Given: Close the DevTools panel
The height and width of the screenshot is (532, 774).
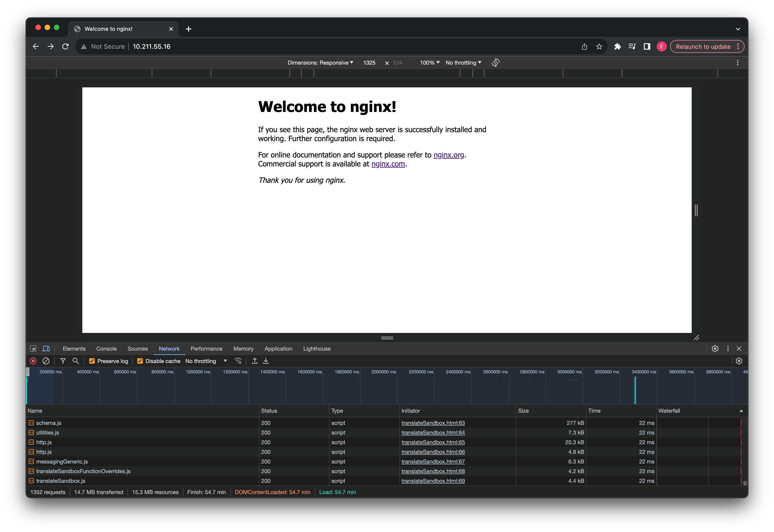Looking at the screenshot, I should click(739, 349).
